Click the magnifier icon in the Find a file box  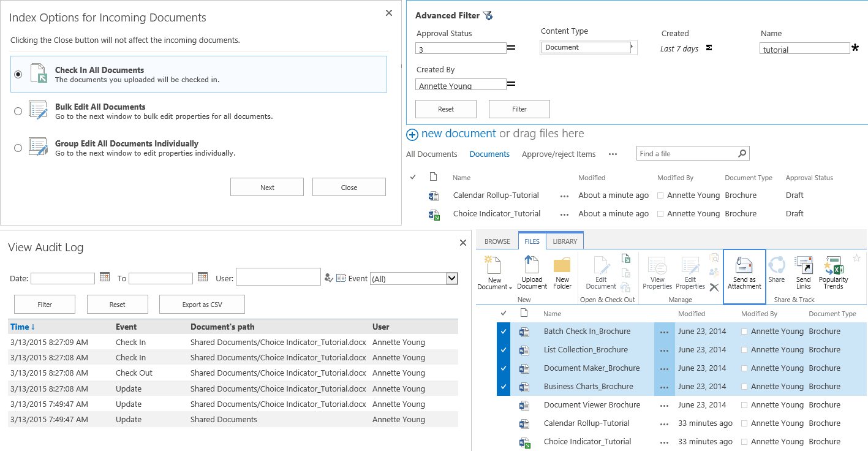point(742,153)
